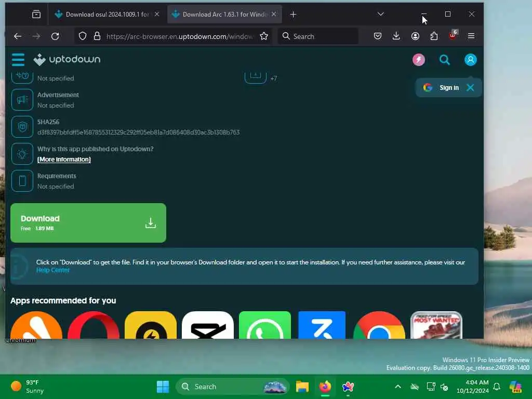Open File Explorer from taskbar
Image resolution: width=532 pixels, height=399 pixels.
coord(302,387)
